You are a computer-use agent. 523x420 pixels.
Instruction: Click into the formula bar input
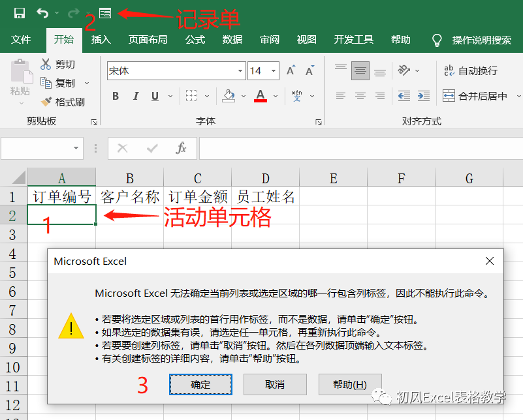tap(361, 148)
